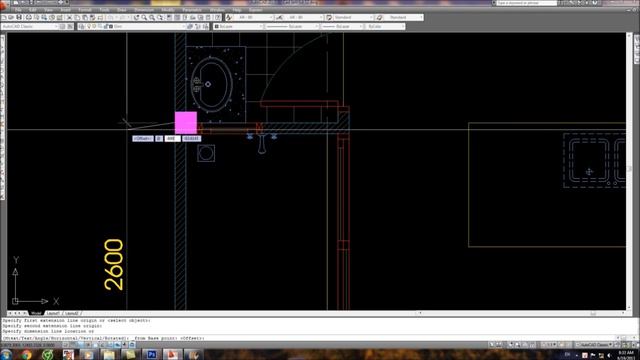Open the Modify menu
The image size is (640, 360).
[x=168, y=10]
